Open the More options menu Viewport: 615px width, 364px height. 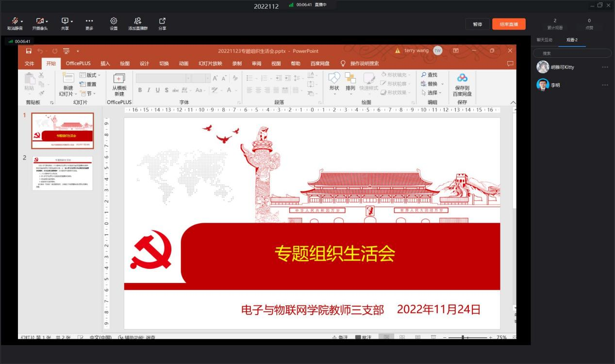tap(89, 20)
